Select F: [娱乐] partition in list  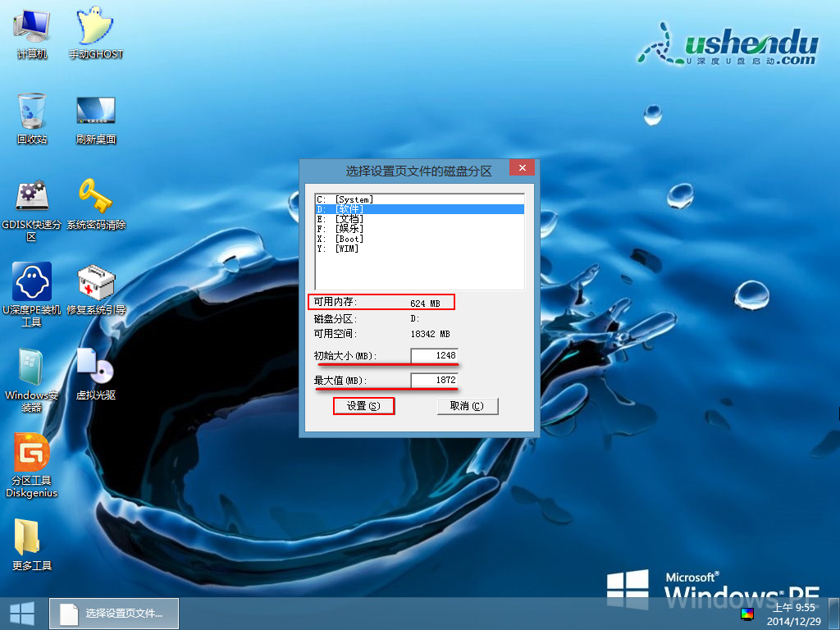point(419,229)
